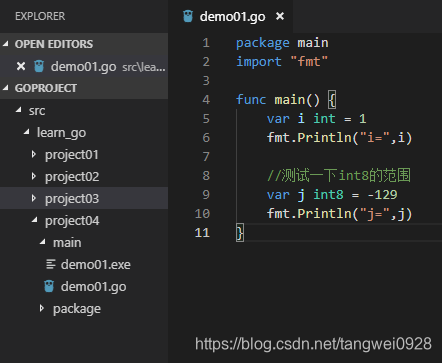Click fmt.Println("i=",i) statement
The height and width of the screenshot is (363, 442).
coord(339,138)
